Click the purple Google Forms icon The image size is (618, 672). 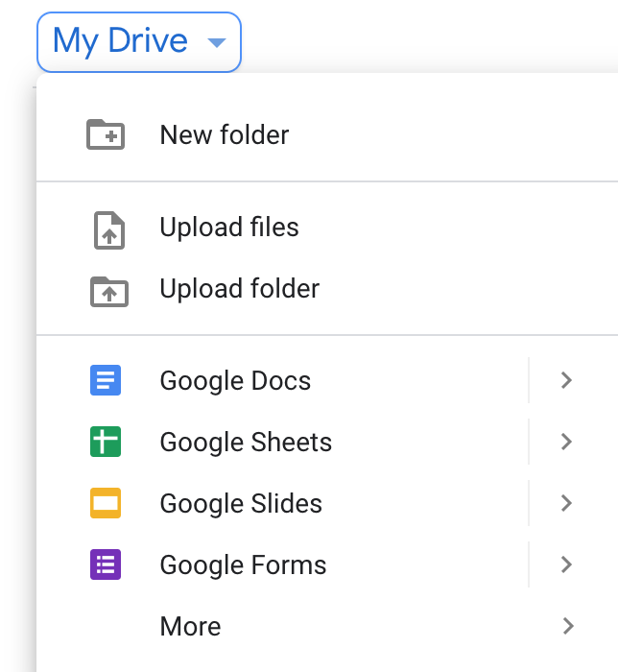tap(106, 565)
